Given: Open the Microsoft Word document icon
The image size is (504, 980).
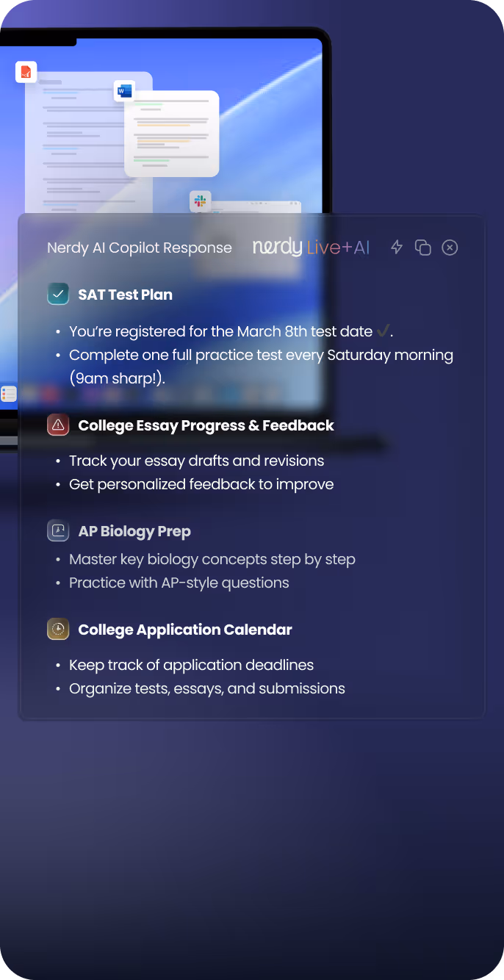Looking at the screenshot, I should pyautogui.click(x=124, y=91).
